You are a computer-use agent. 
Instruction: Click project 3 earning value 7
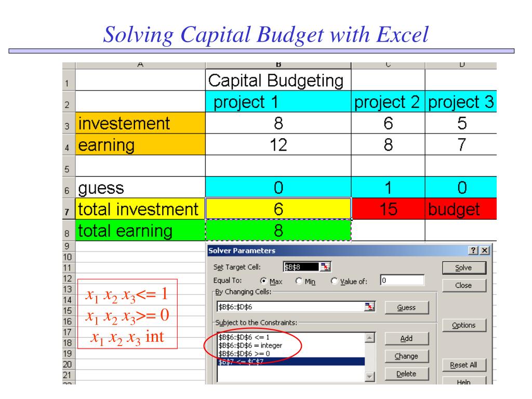[461, 144]
